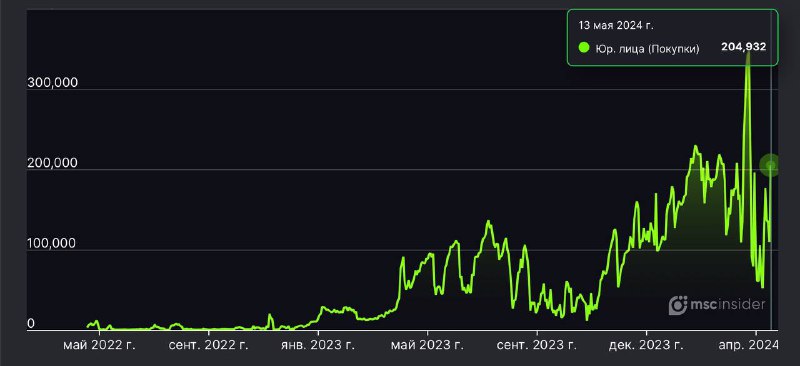
Task: Click the 'май 2022 г.' x-axis label
Action: click(99, 346)
